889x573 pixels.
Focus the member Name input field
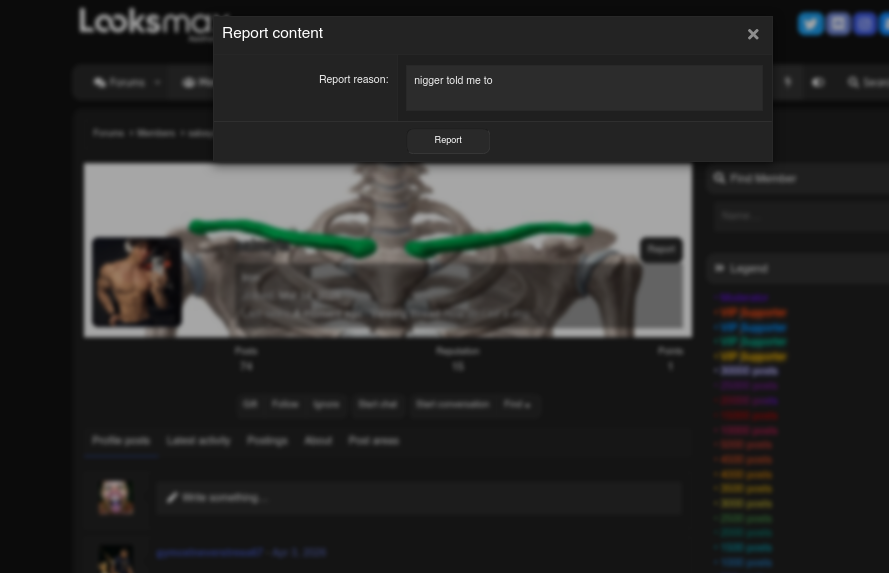coord(801,216)
